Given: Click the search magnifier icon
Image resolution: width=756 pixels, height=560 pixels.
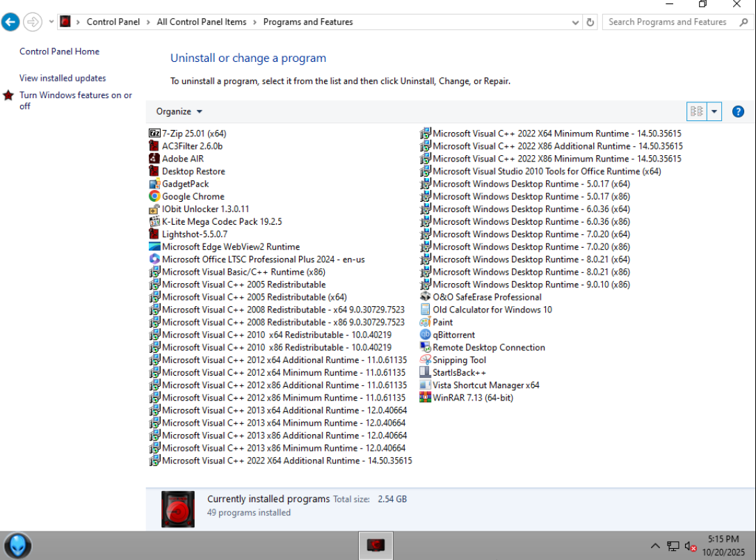Looking at the screenshot, I should click(743, 22).
